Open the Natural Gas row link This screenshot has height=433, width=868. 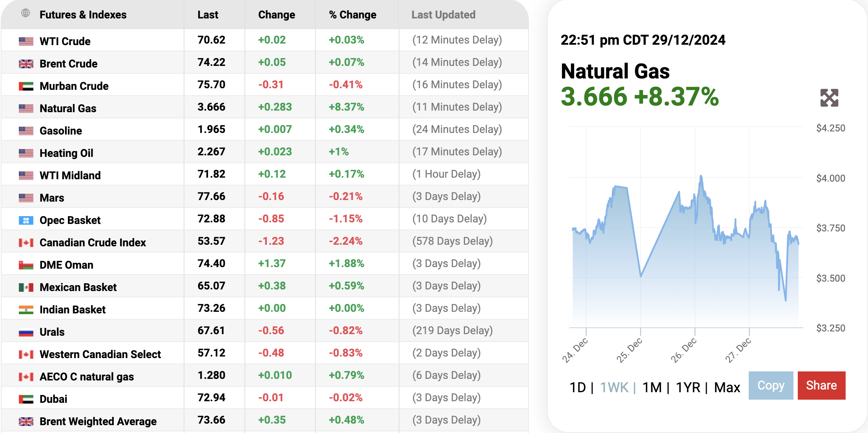coord(68,108)
